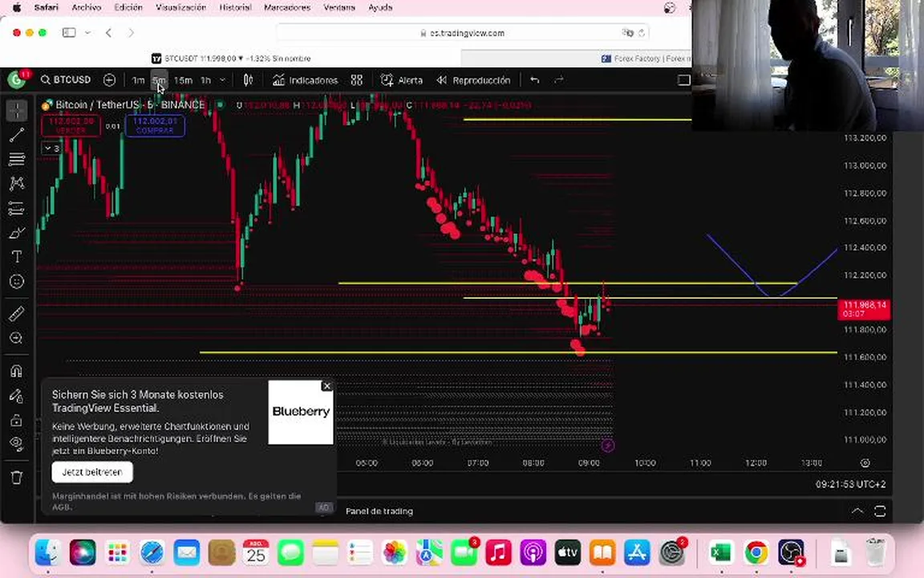924x578 pixels.
Task: Go back in Safari
Action: pyautogui.click(x=108, y=33)
